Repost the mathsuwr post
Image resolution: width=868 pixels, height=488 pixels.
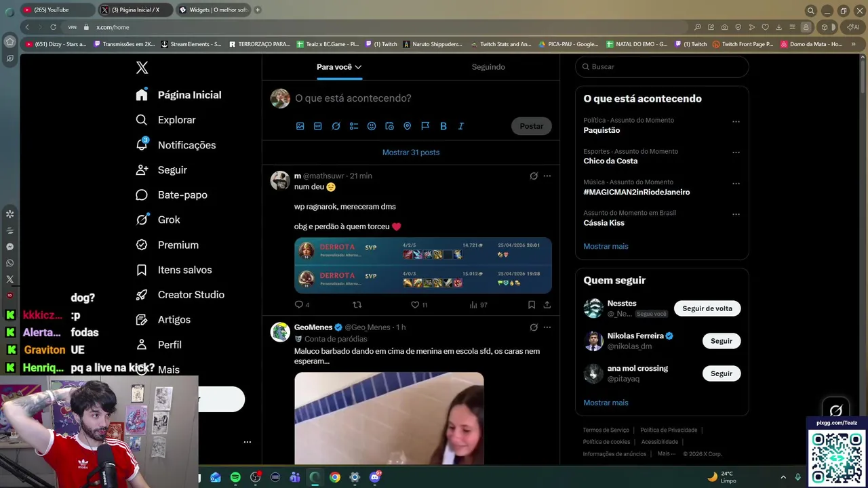(x=357, y=305)
